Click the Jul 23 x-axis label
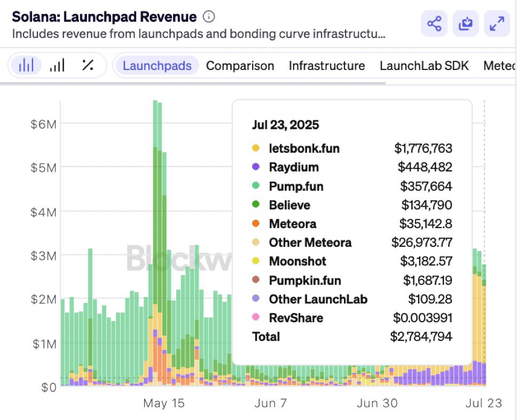 (x=484, y=403)
